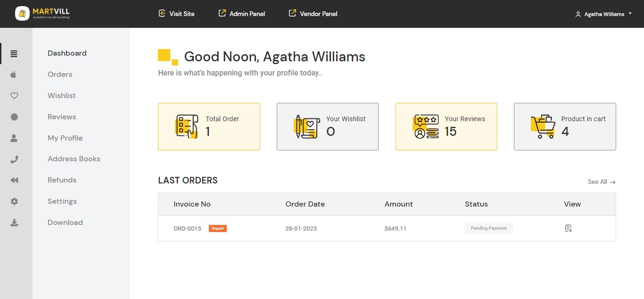
Task: Open the Orders menu item
Action: coord(60,75)
